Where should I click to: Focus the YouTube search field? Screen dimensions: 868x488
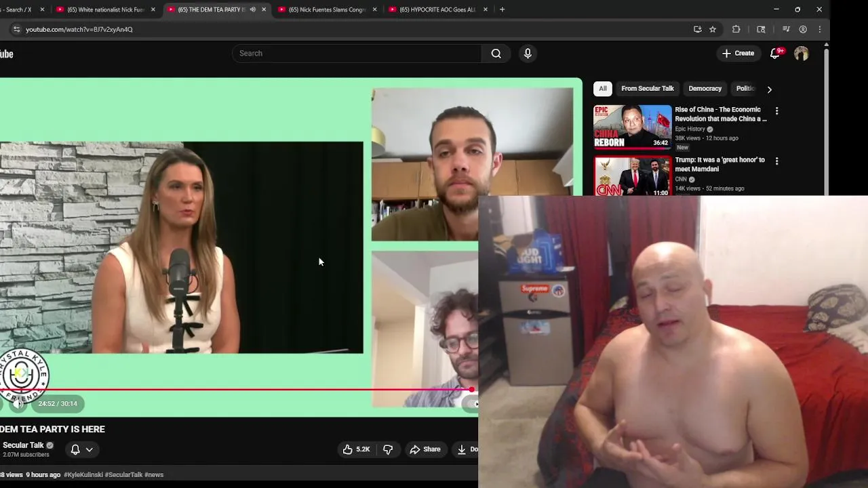pos(357,54)
